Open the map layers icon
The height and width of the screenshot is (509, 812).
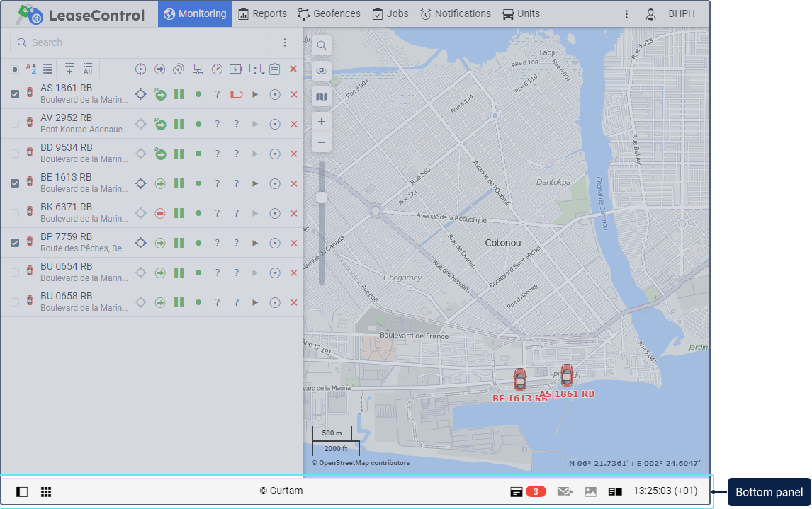(322, 97)
